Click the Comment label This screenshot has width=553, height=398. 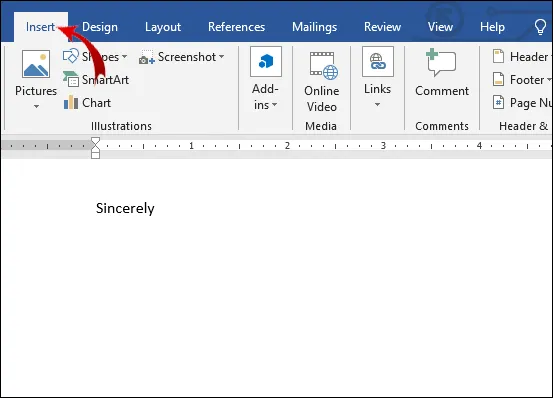442,91
